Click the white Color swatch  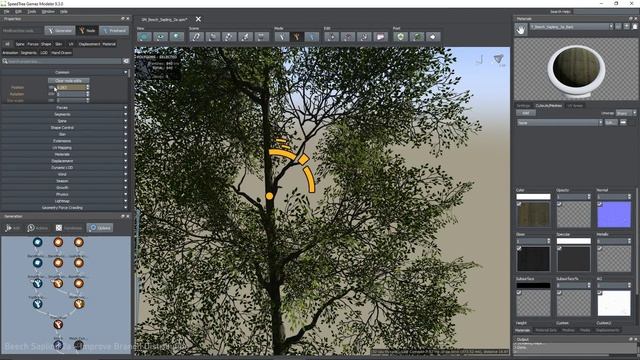[533, 196]
